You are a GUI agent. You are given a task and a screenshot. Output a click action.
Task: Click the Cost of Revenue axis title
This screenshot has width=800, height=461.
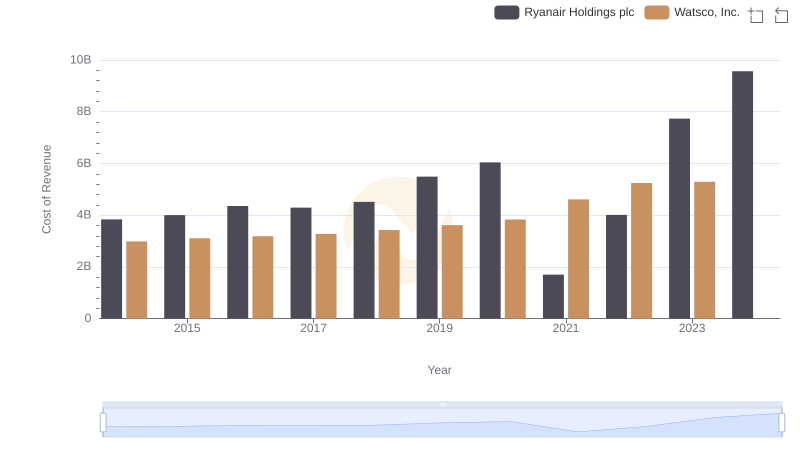click(x=46, y=189)
